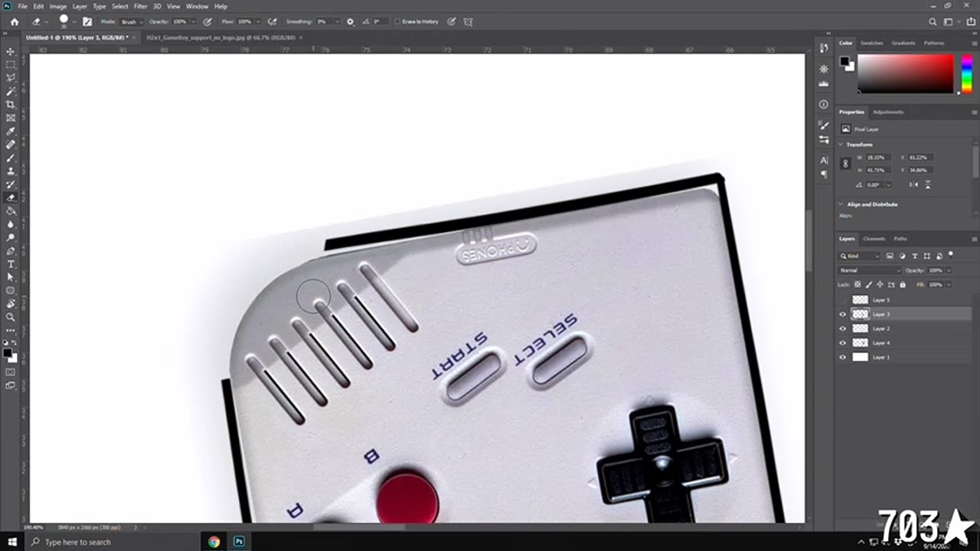This screenshot has height=551, width=980.
Task: Toggle the layer filter switch
Action: point(951,255)
